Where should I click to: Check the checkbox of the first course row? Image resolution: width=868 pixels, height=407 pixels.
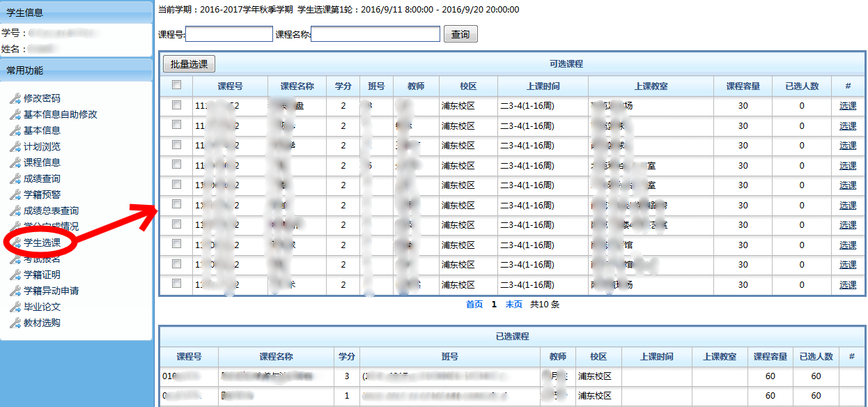tap(177, 105)
